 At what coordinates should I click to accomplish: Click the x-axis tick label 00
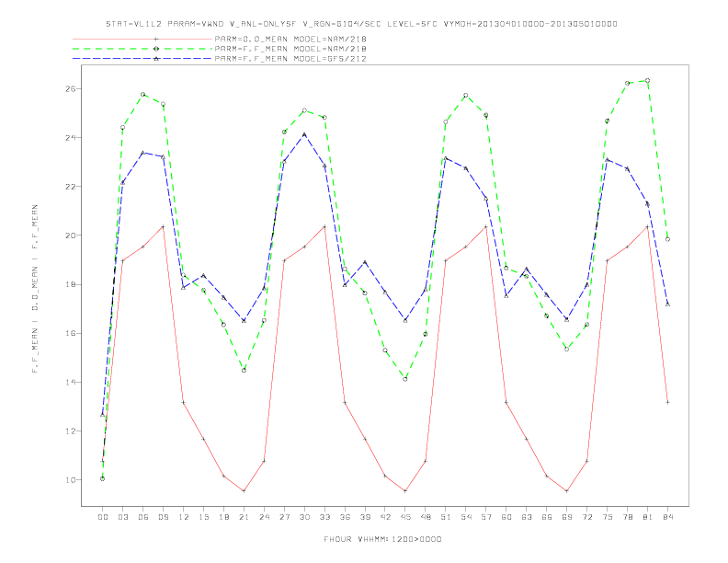103,517
